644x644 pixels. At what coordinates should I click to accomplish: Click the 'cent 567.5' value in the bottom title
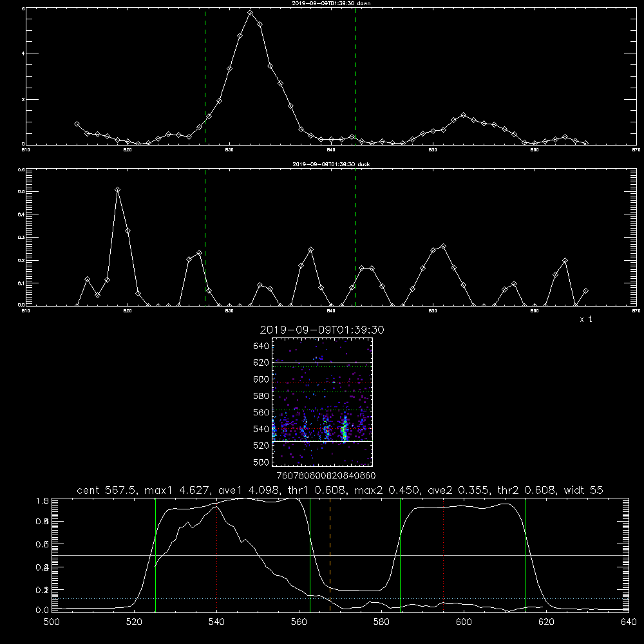108,490
